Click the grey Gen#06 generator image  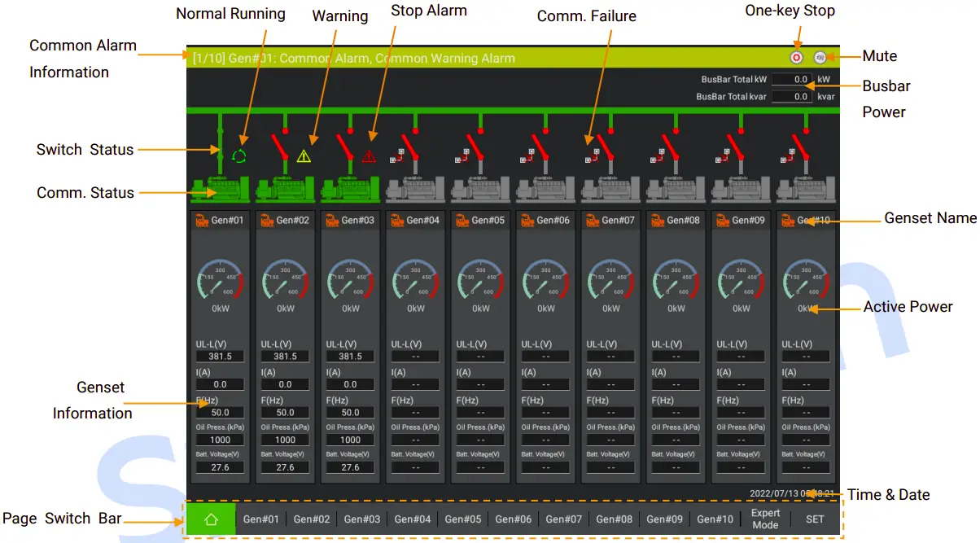[545, 188]
